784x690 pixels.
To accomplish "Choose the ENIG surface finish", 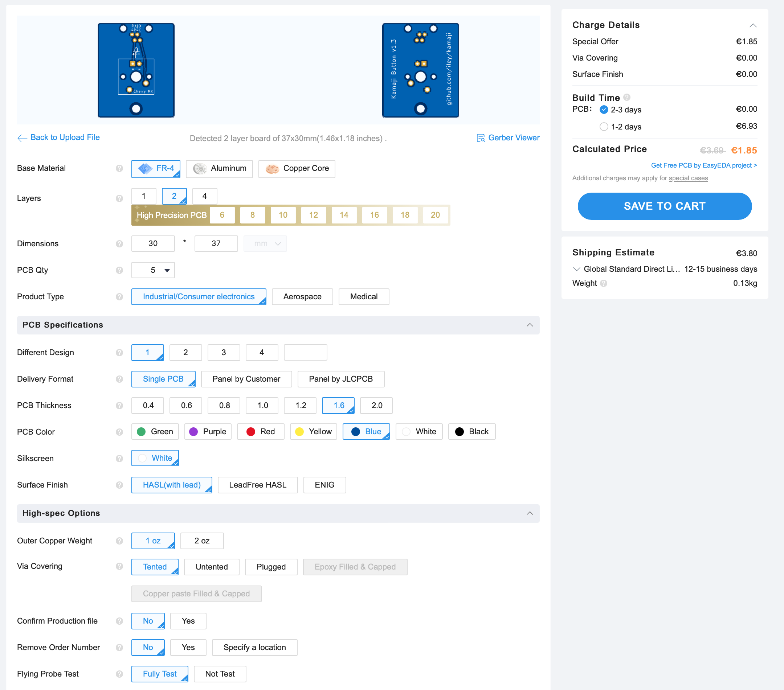I will [x=324, y=485].
